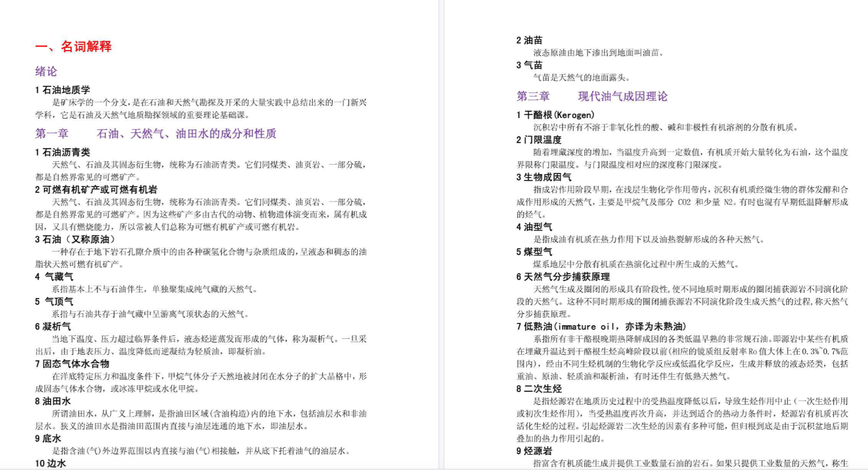Click the term heading 2 门限温度
868x470 pixels.
(x=539, y=140)
